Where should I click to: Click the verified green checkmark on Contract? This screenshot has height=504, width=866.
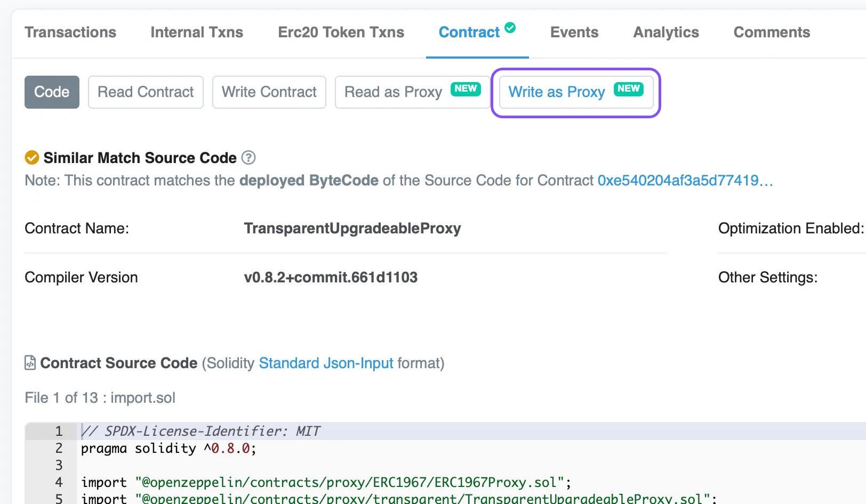point(510,28)
